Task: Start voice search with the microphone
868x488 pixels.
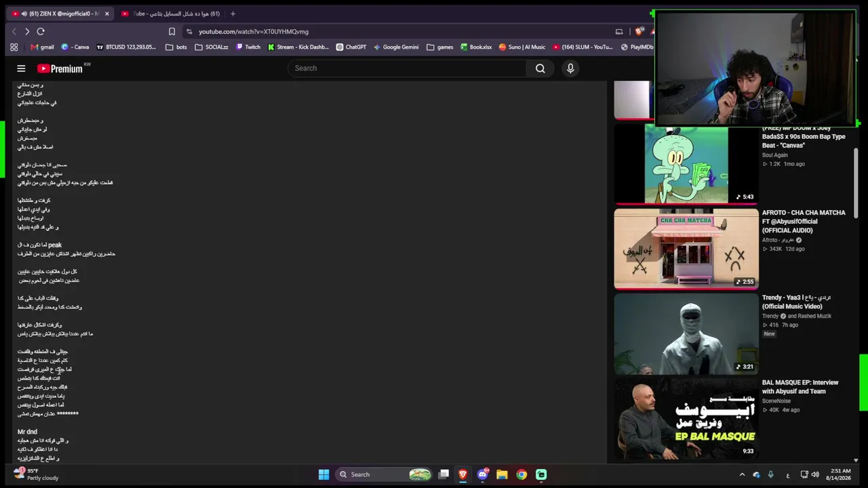Action: (x=570, y=68)
